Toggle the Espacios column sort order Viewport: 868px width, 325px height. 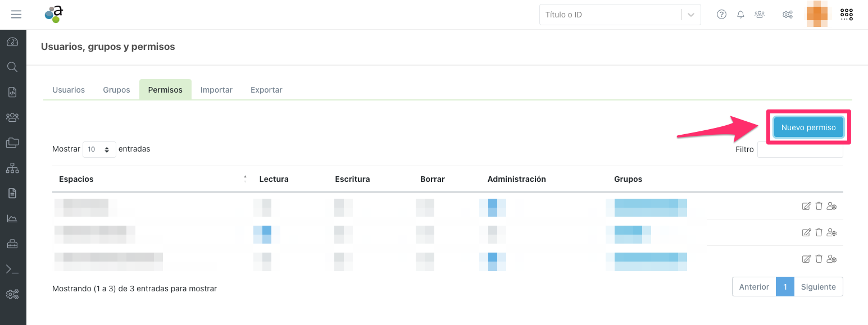tap(245, 178)
